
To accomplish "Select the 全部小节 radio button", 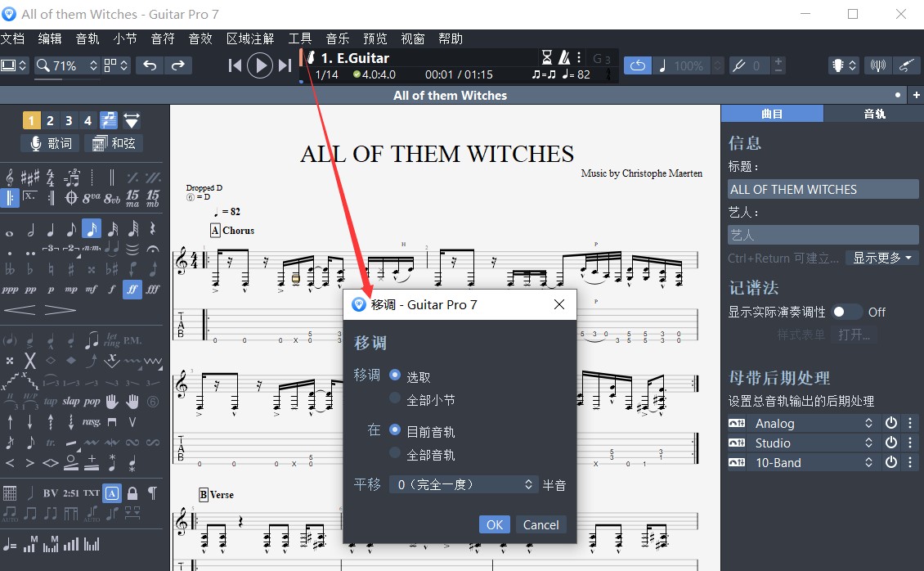I will coord(394,399).
